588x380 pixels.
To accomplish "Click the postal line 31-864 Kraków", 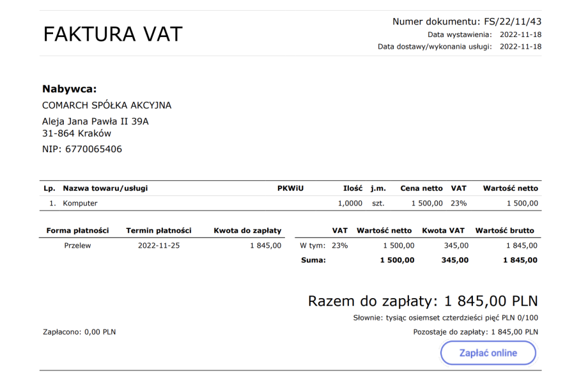I will click(x=77, y=134).
